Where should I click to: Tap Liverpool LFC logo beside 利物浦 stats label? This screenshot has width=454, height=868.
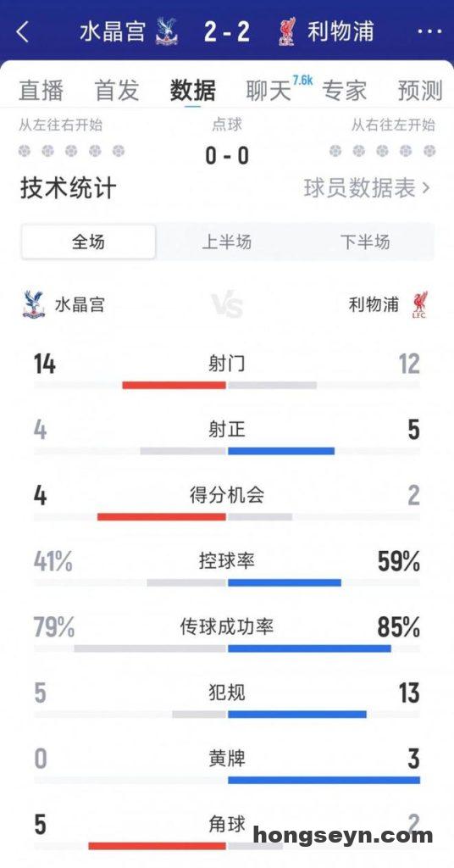click(x=420, y=304)
